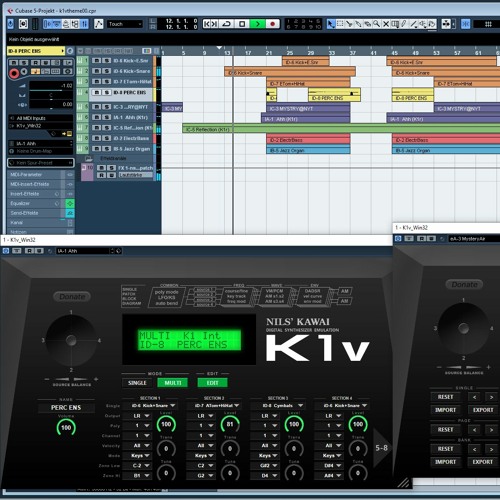Image resolution: width=500 pixels, height=500 pixels.
Task: Open the All MIDI Inputs routing dropdown
Action: click(40, 118)
